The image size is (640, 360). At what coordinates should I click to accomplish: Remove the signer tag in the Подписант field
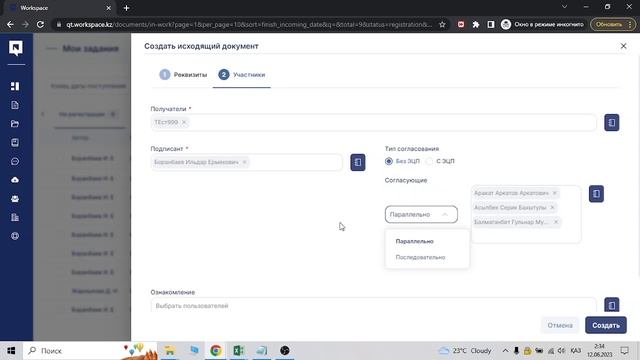244,162
